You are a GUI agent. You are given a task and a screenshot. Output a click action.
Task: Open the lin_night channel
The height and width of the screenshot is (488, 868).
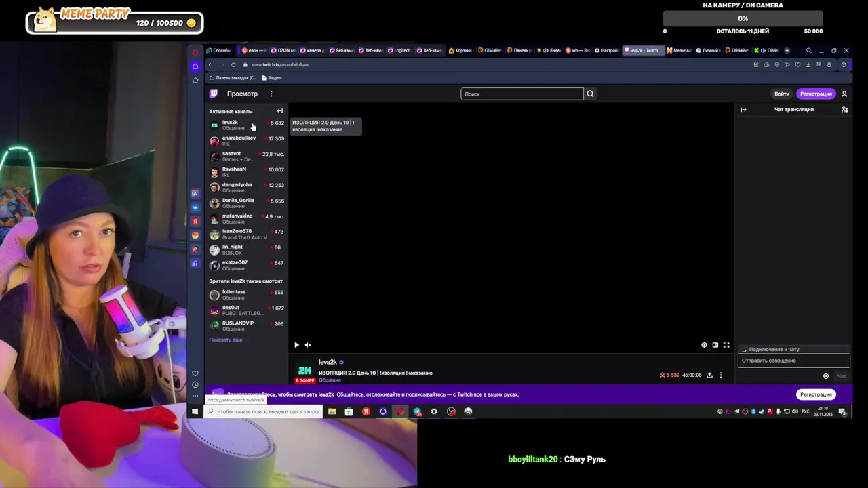click(x=246, y=250)
